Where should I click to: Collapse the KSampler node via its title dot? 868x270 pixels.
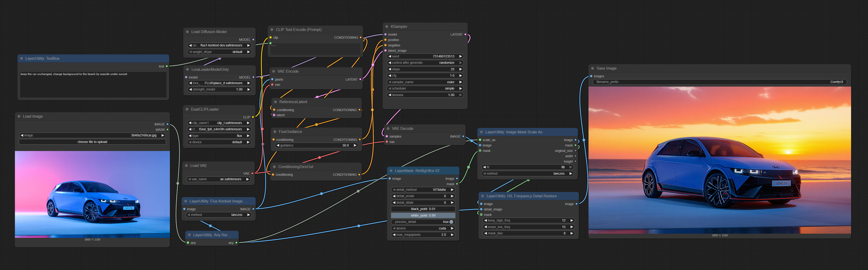(387, 27)
